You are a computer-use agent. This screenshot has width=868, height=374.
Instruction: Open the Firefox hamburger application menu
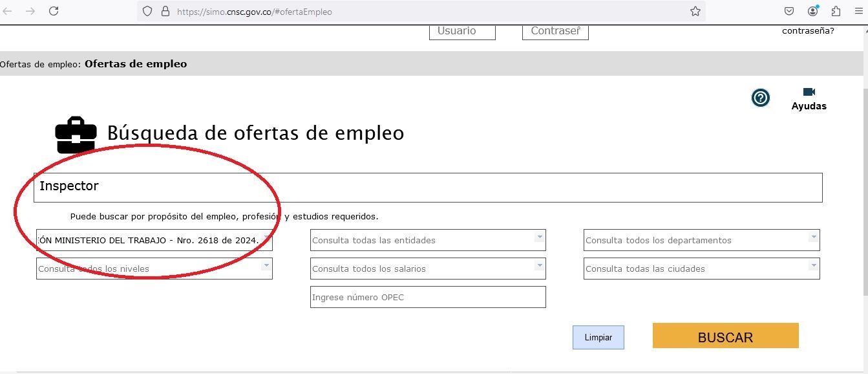[858, 11]
